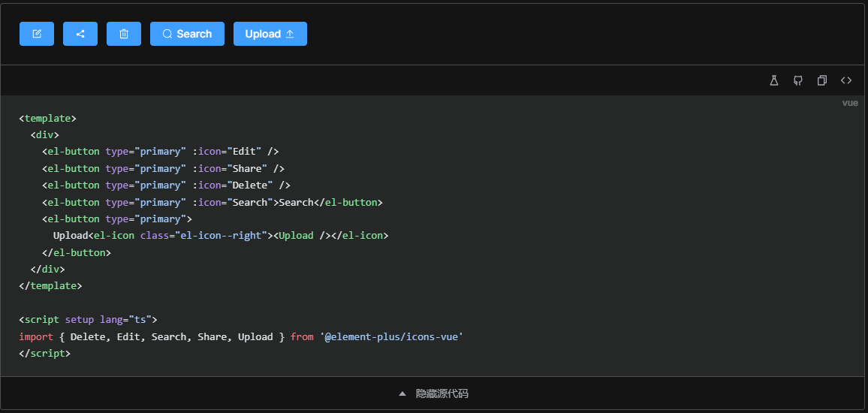Screen dimensions: 868x413
Task: Click the code line with :icon="Share"
Action: (163, 168)
